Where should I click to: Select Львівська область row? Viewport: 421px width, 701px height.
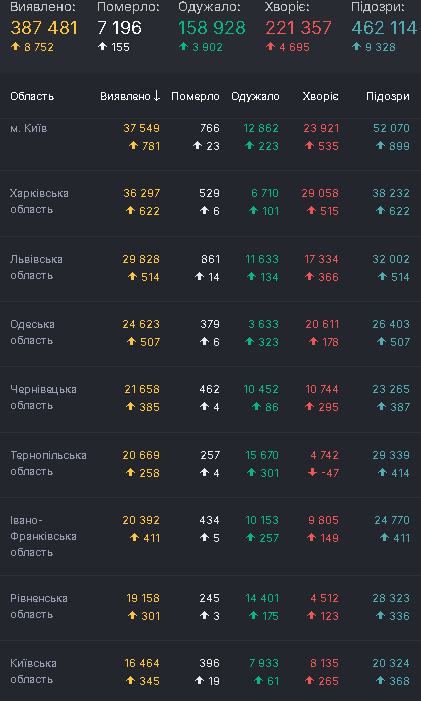pos(210,269)
